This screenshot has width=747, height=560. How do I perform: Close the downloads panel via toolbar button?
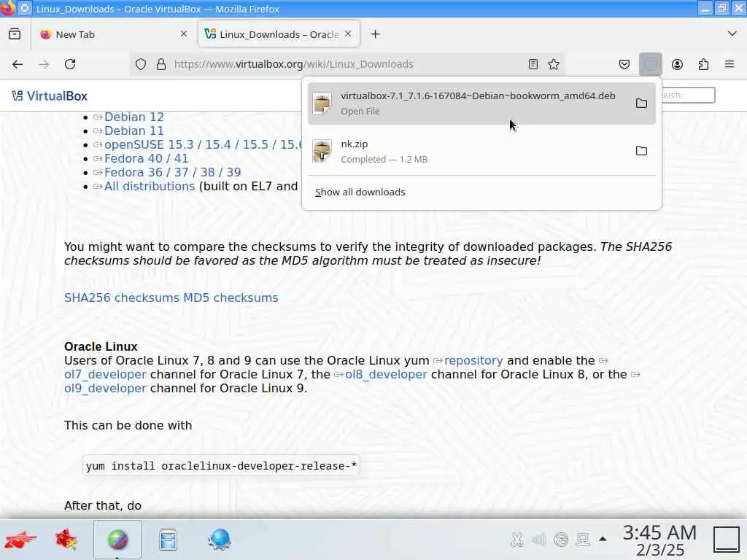coord(650,64)
